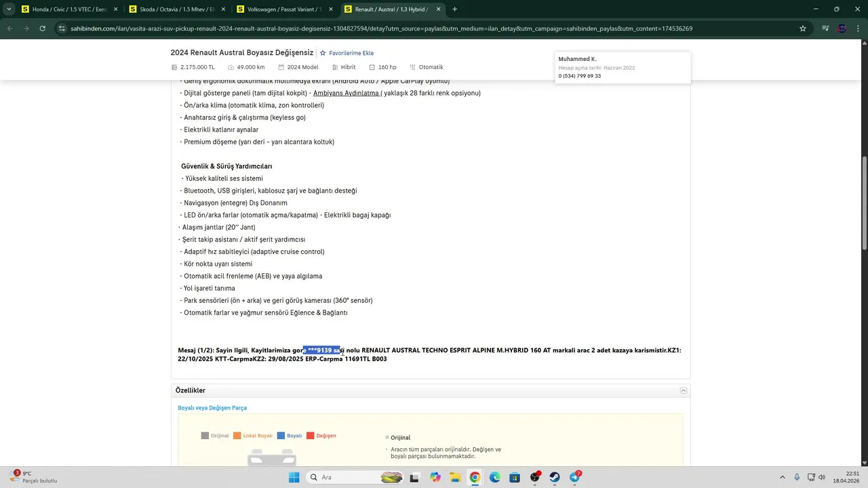
Task: Open the Chrome three-dot menu
Action: pyautogui.click(x=858, y=28)
